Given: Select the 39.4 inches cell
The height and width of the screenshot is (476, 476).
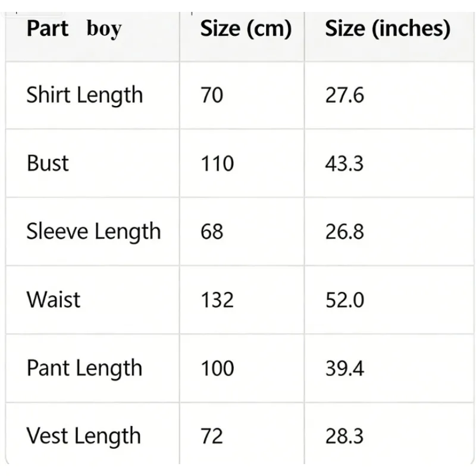Looking at the screenshot, I should [345, 368].
